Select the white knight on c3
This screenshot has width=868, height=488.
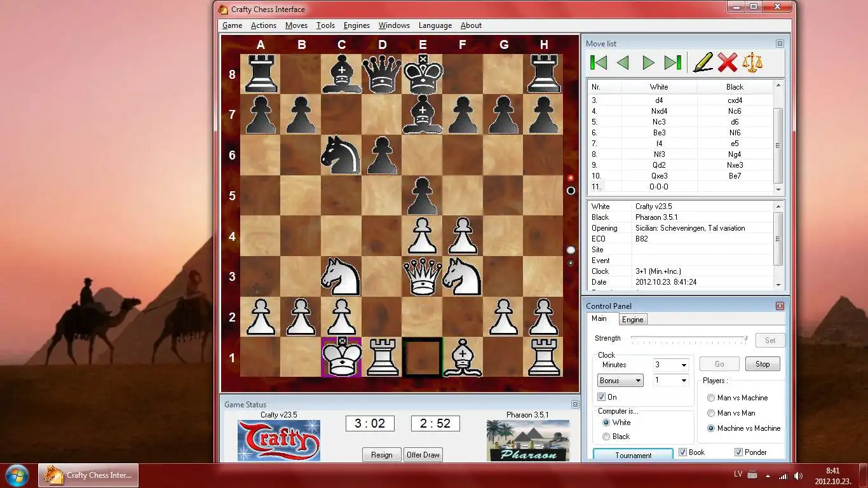(x=342, y=276)
